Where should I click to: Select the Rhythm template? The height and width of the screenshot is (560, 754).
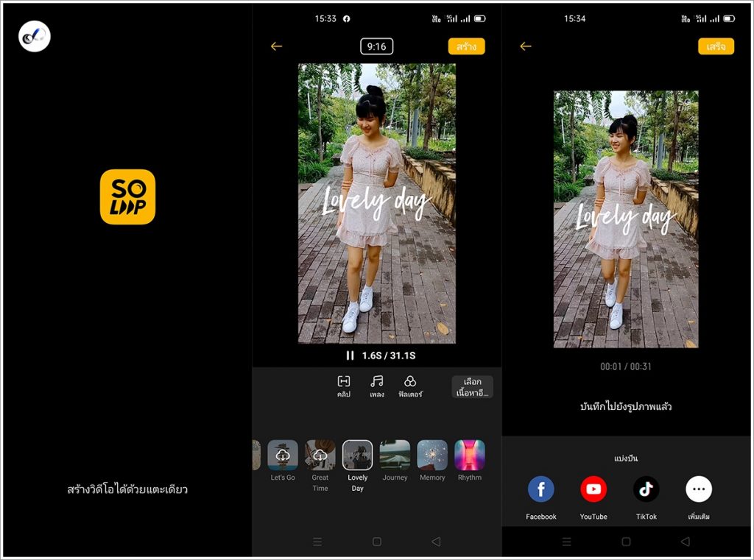tap(469, 455)
